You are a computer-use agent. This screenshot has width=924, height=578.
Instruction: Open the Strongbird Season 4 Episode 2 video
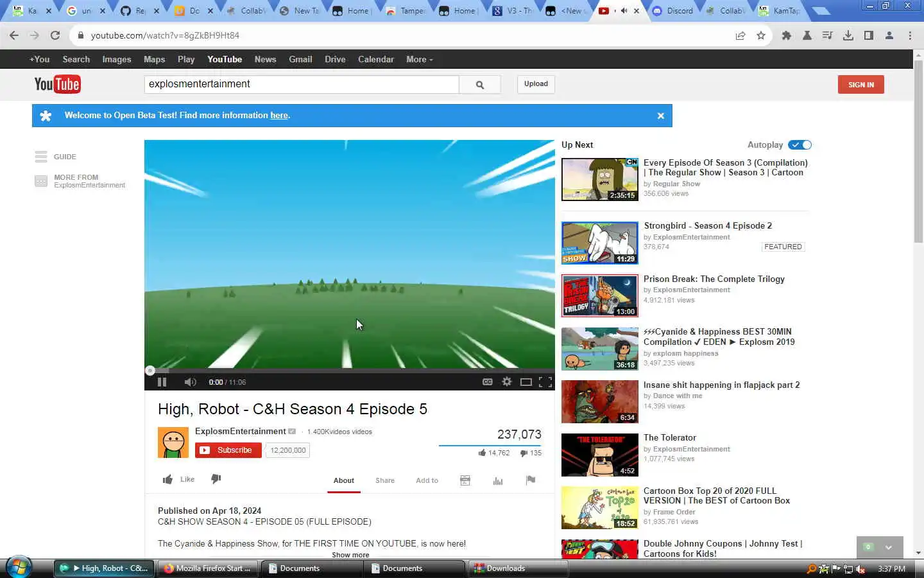708,225
